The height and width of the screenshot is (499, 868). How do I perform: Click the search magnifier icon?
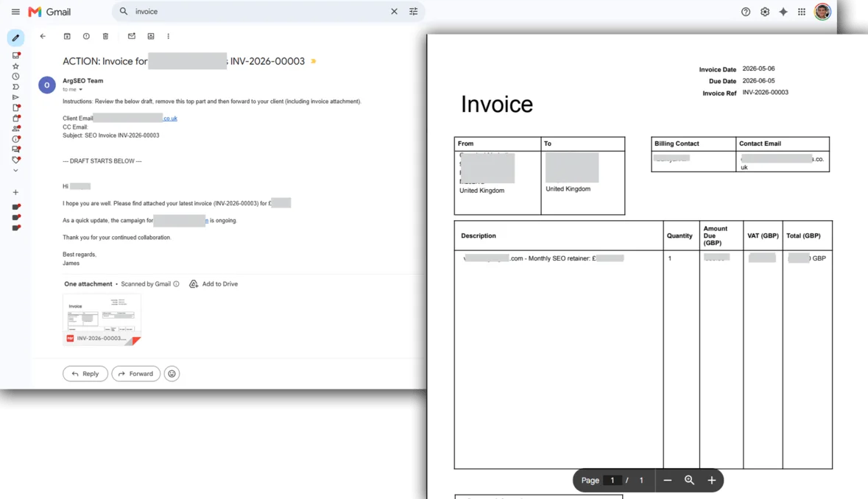click(x=124, y=11)
